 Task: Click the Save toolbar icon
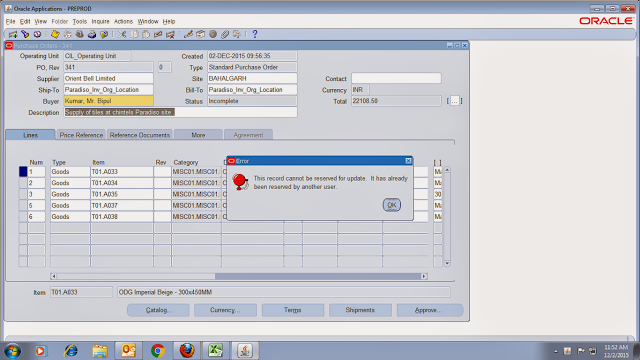tap(55, 34)
